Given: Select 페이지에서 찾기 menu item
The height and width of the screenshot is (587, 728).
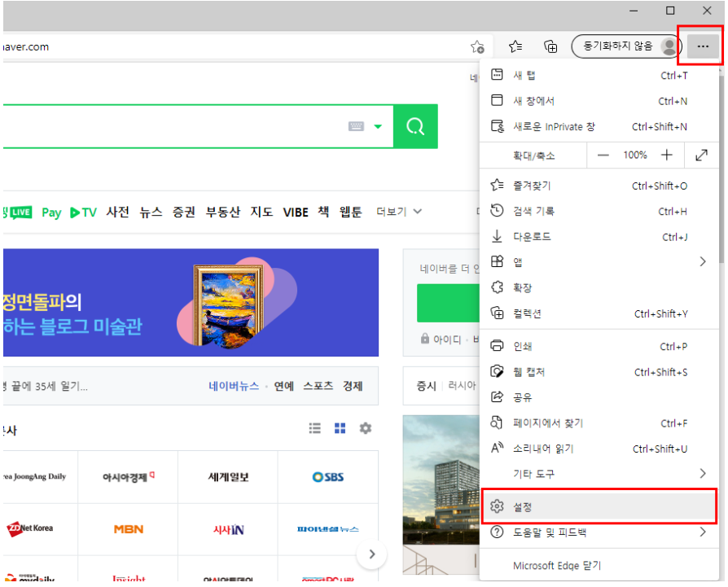Looking at the screenshot, I should pyautogui.click(x=598, y=423).
